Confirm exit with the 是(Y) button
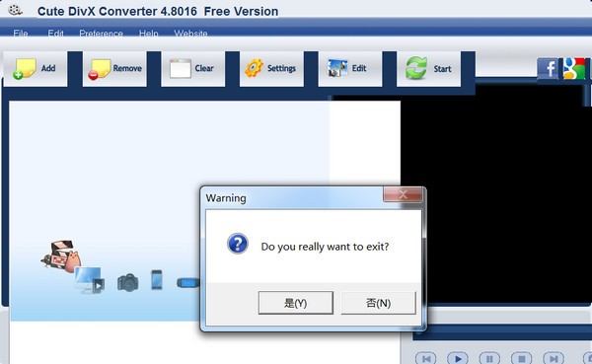Screen dimensions: 592x364 point(296,303)
